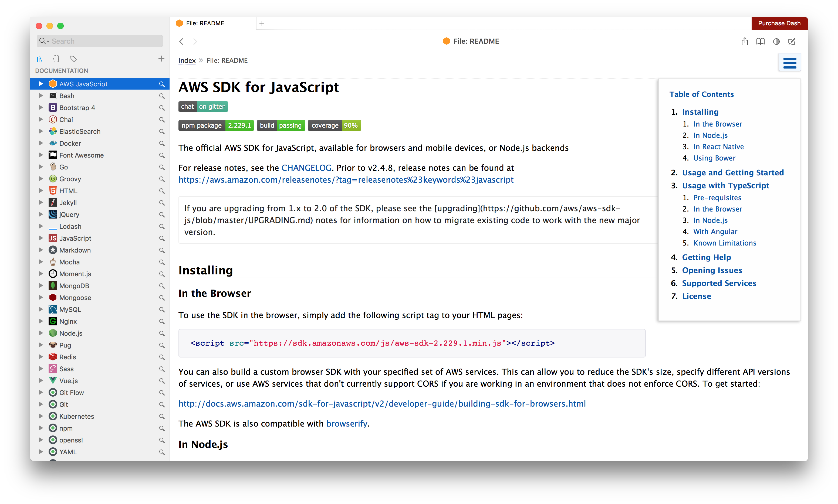The height and width of the screenshot is (504, 838).
Task: Click the Search input field
Action: (x=100, y=41)
